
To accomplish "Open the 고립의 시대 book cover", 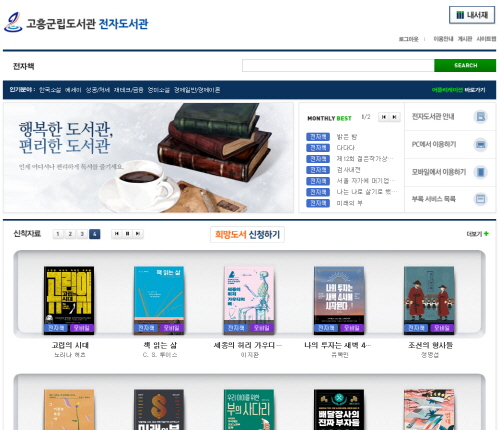I will (x=69, y=300).
